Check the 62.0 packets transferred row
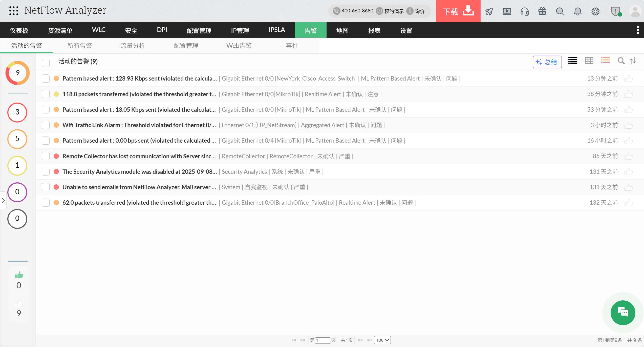The width and height of the screenshot is (644, 347). tap(46, 203)
